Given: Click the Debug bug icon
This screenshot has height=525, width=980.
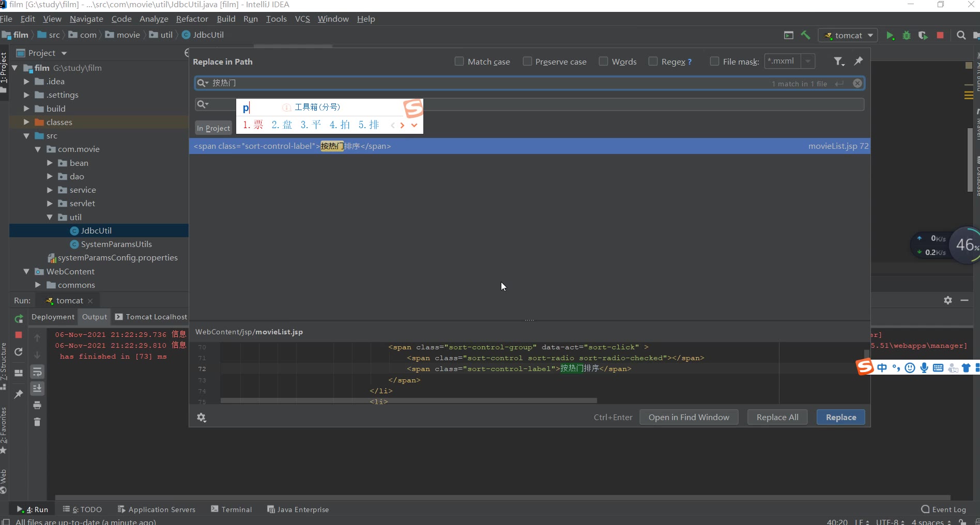Looking at the screenshot, I should click(907, 35).
